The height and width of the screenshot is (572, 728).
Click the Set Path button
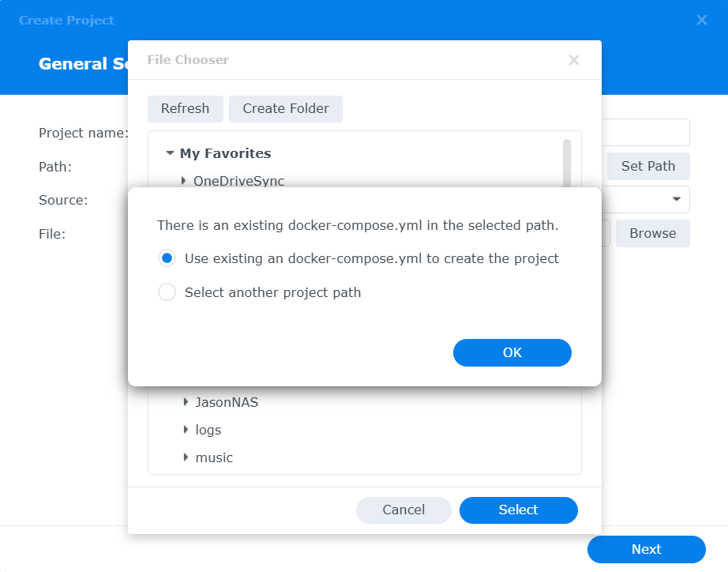click(647, 166)
